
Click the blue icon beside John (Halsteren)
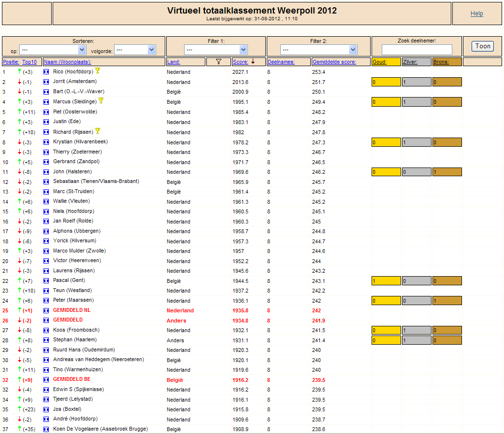[x=46, y=172]
